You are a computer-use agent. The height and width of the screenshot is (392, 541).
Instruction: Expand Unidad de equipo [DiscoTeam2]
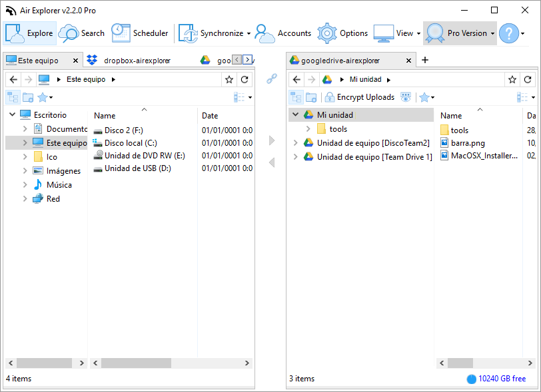[295, 142]
